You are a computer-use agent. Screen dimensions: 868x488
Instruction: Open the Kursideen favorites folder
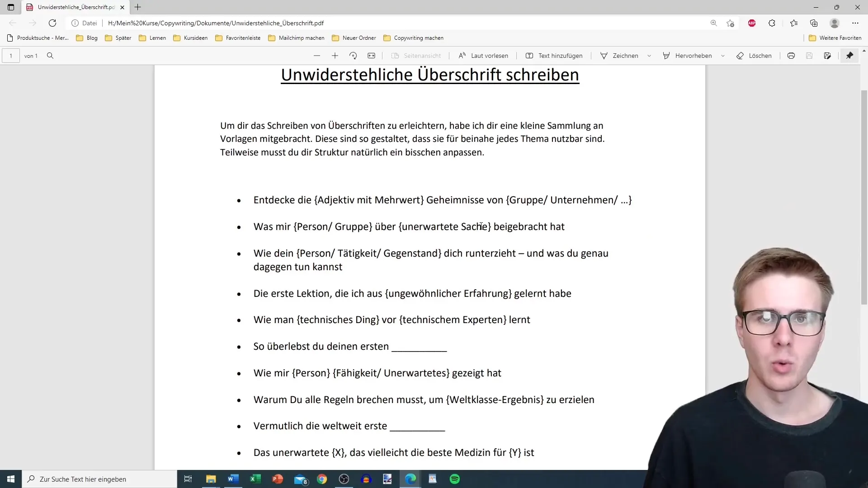pyautogui.click(x=190, y=38)
